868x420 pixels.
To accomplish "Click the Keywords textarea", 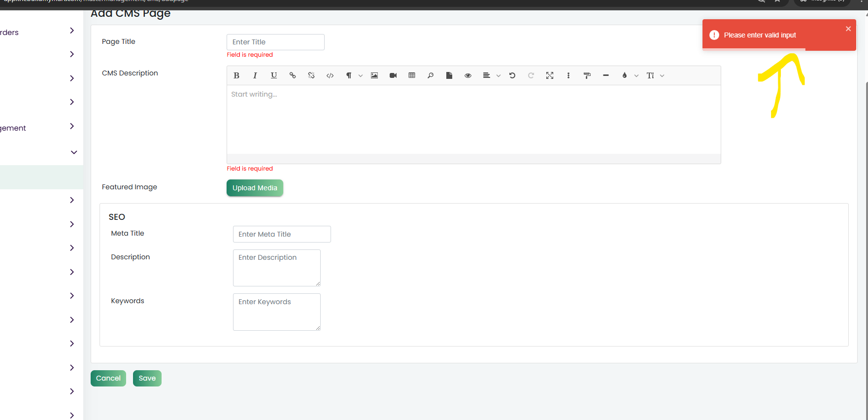I will click(x=277, y=312).
